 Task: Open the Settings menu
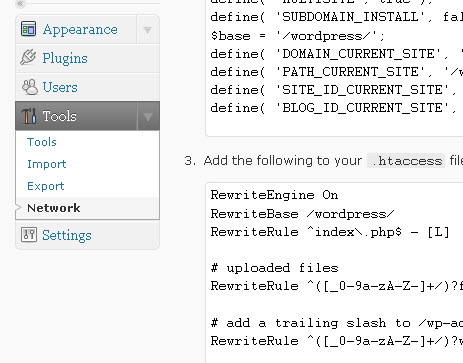click(67, 235)
